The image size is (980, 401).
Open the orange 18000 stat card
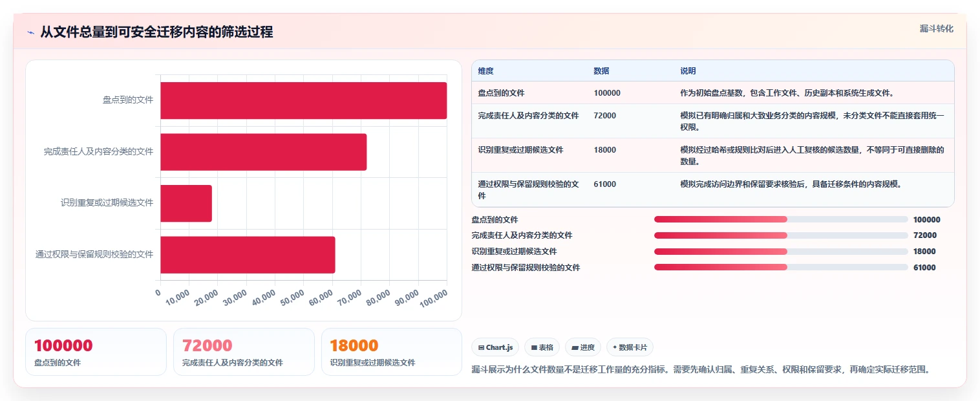coord(392,352)
